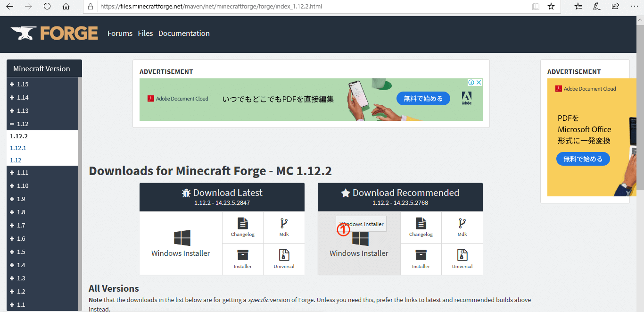Open the Files navigation link
644x312 pixels.
point(145,33)
